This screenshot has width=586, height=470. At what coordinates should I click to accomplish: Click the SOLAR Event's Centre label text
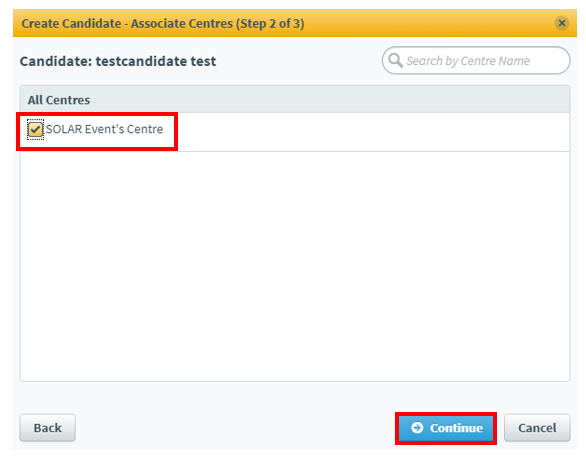[104, 129]
